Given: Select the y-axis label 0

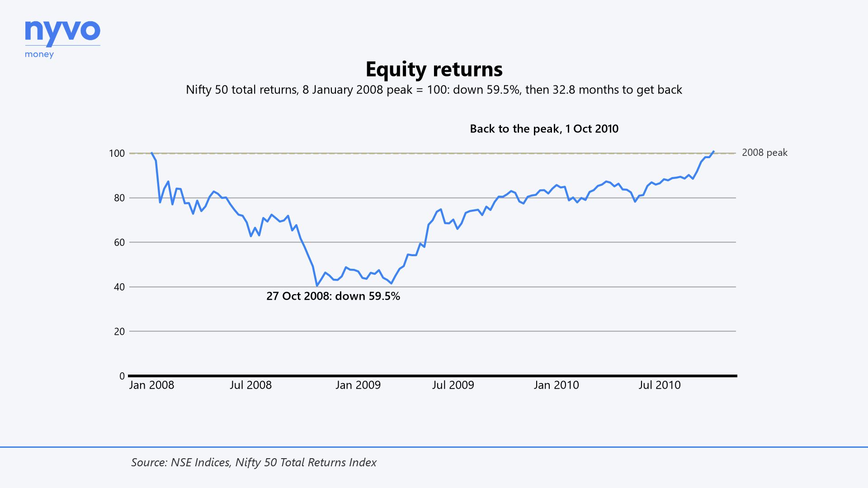Looking at the screenshot, I should tap(122, 376).
